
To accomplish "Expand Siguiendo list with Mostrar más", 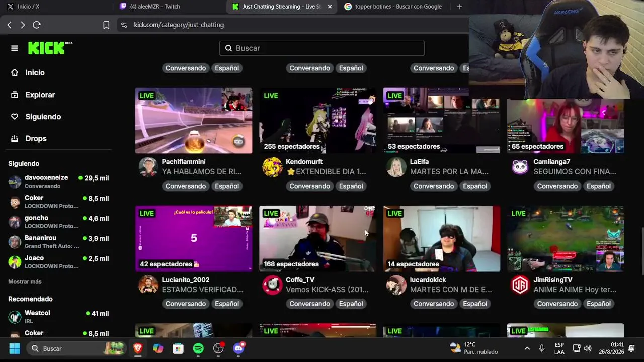I will (x=25, y=282).
